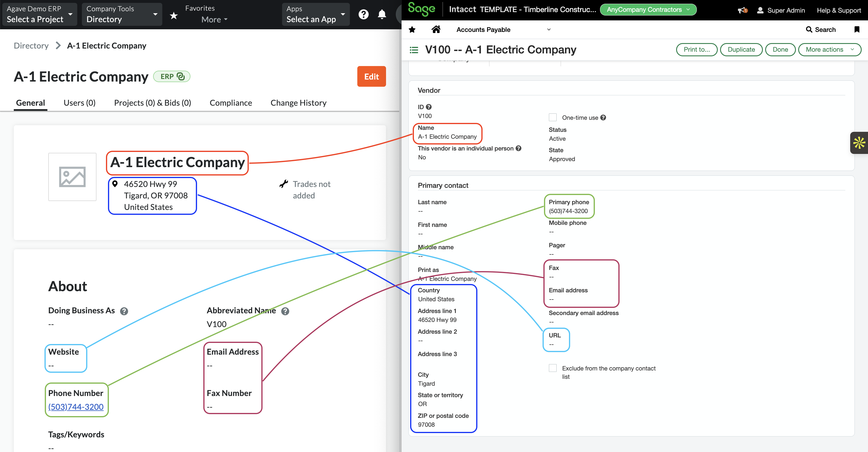Screen dimensions: 868x452
Task: Enable the One-time use checkbox
Action: pos(553,117)
